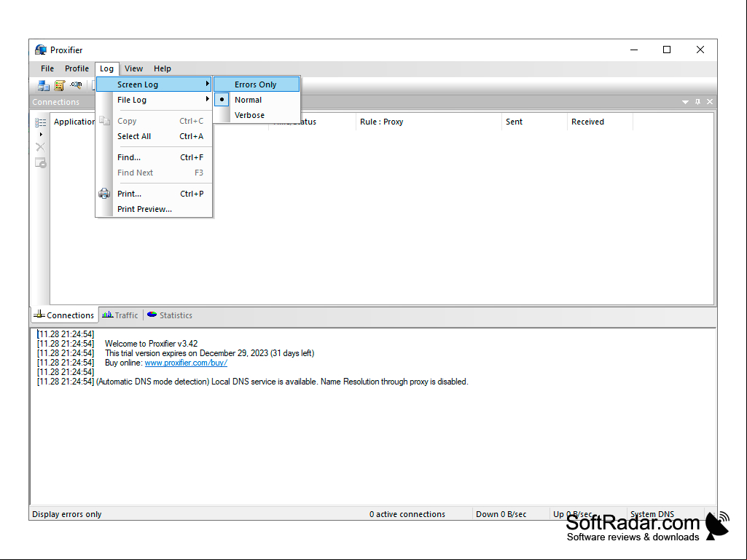
Task: Sort by the Application column header
Action: tap(74, 122)
